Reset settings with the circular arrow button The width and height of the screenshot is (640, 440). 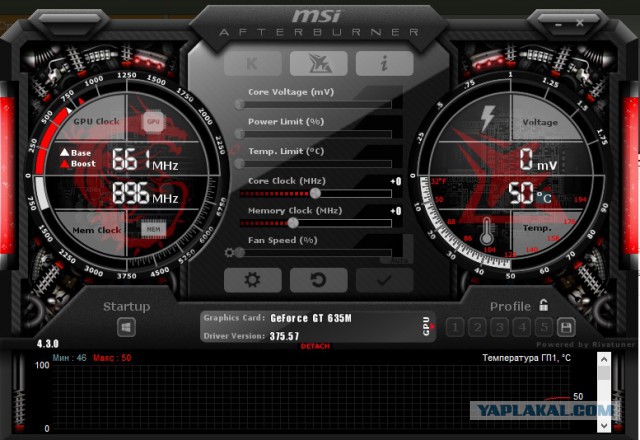click(318, 280)
